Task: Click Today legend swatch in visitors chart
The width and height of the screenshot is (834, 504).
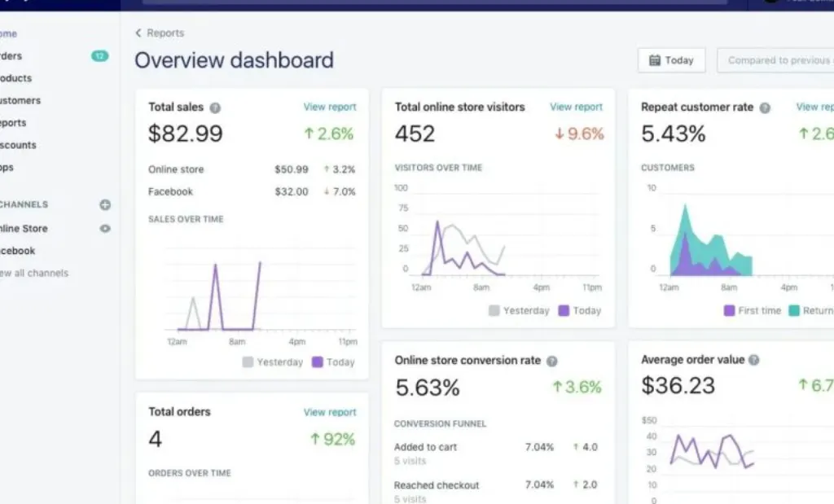Action: [x=564, y=310]
